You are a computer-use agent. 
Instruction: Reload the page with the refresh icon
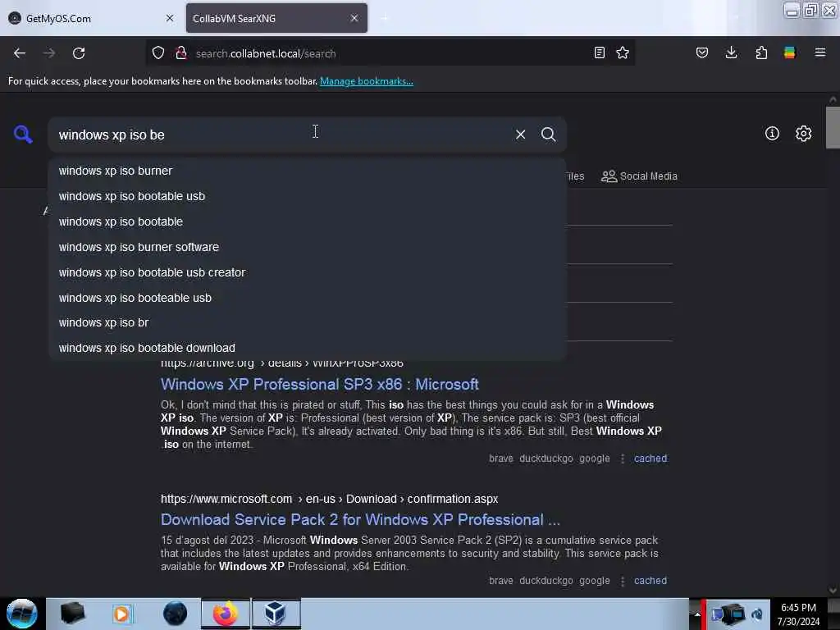(79, 53)
